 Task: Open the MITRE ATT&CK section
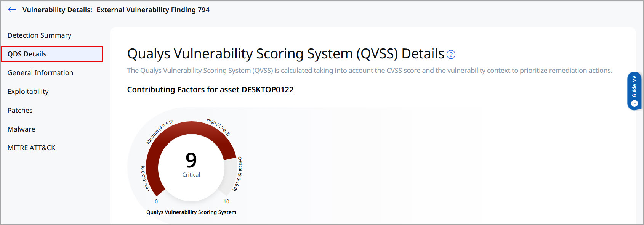[32, 148]
